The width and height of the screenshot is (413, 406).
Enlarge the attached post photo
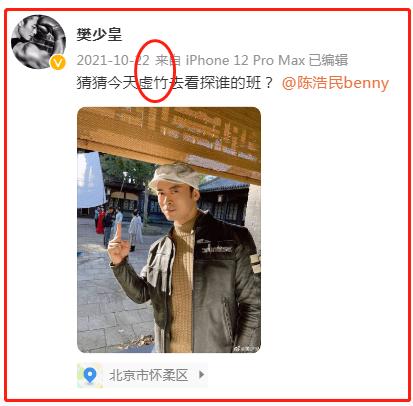tap(169, 230)
